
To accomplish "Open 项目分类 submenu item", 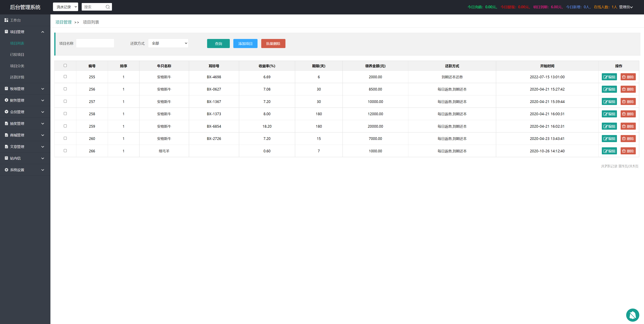I will (17, 66).
